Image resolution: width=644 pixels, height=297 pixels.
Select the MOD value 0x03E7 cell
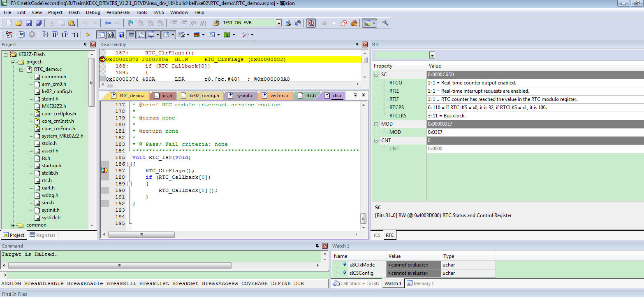[535, 132]
